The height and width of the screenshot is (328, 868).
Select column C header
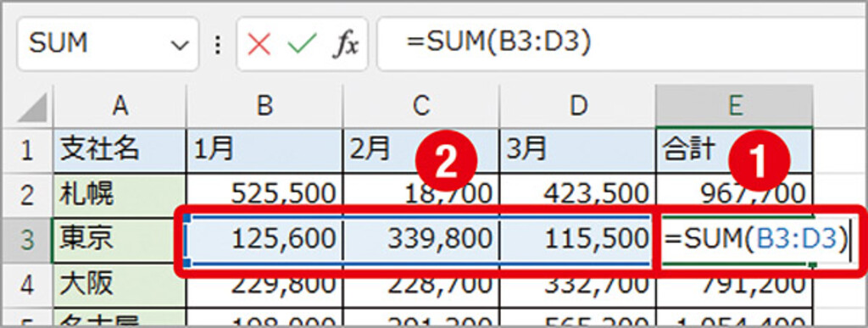point(421,106)
